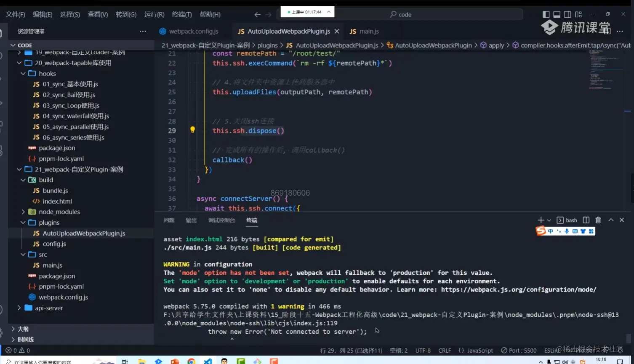The image size is (634, 364).
Task: Open the explorer panel more actions ellipsis
Action: pos(143,31)
